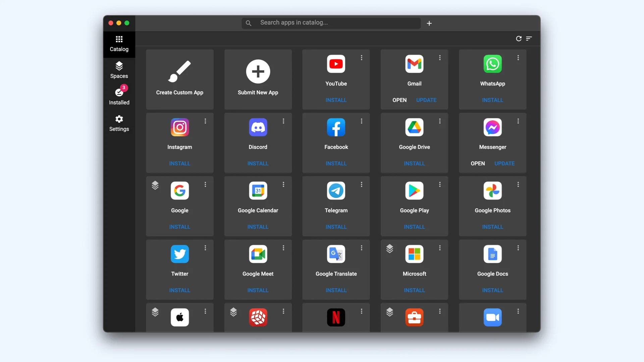Image resolution: width=644 pixels, height=362 pixels.
Task: Open the sort options icon
Action: 529,39
